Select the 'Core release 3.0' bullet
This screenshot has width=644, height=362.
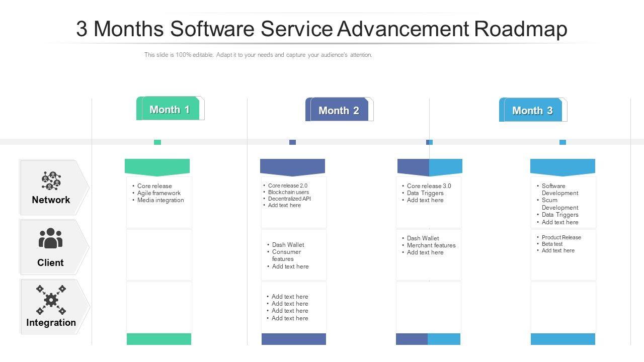pyautogui.click(x=429, y=186)
